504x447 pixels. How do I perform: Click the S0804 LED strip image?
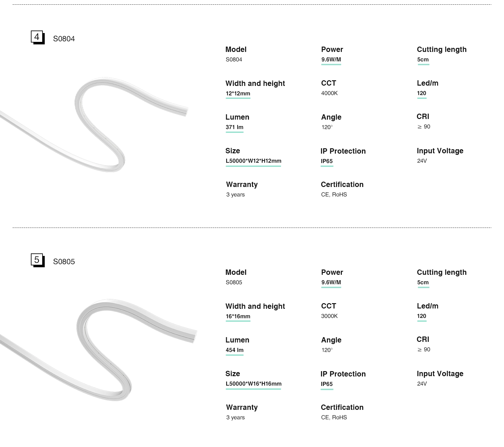[x=94, y=126]
